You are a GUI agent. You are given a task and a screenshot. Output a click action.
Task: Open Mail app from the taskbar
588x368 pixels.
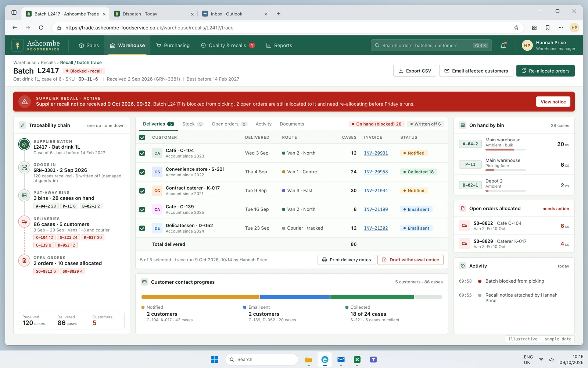tap(341, 360)
